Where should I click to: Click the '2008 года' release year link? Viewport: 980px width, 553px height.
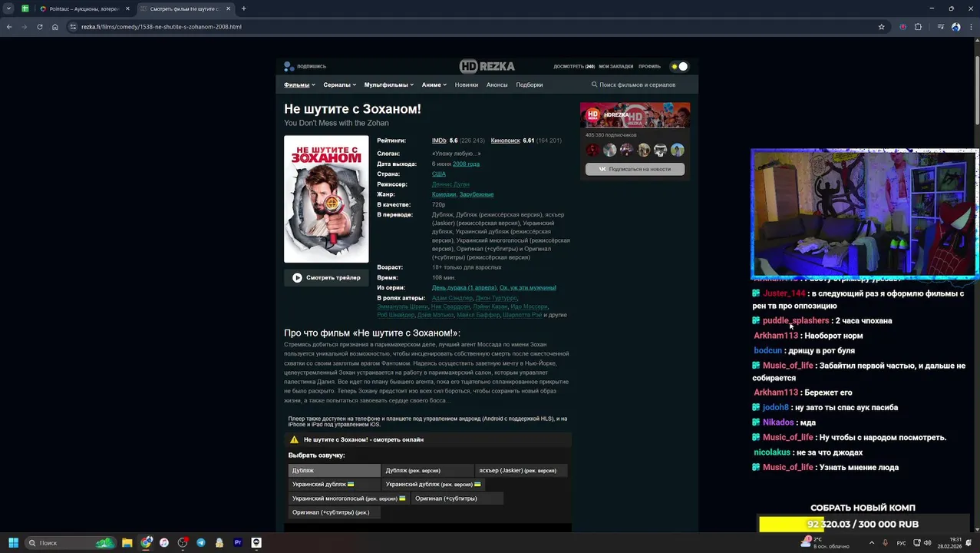click(x=466, y=164)
